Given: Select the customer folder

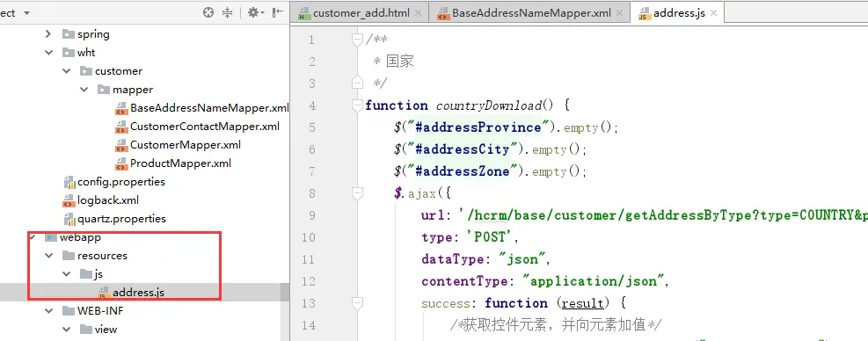Looking at the screenshot, I should (119, 71).
